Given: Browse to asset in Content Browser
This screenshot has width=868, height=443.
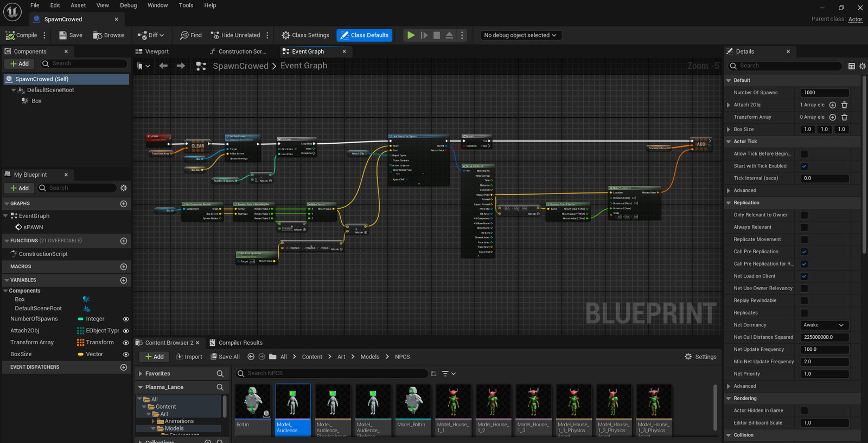Looking at the screenshot, I should click(x=108, y=35).
